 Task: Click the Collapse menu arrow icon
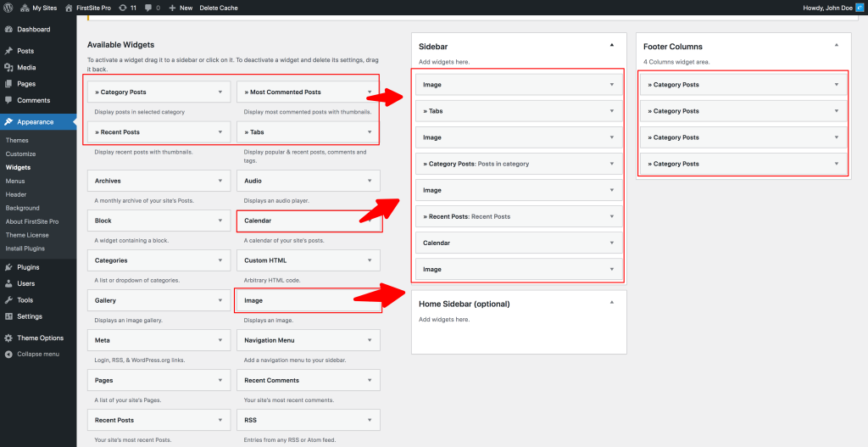tap(8, 354)
